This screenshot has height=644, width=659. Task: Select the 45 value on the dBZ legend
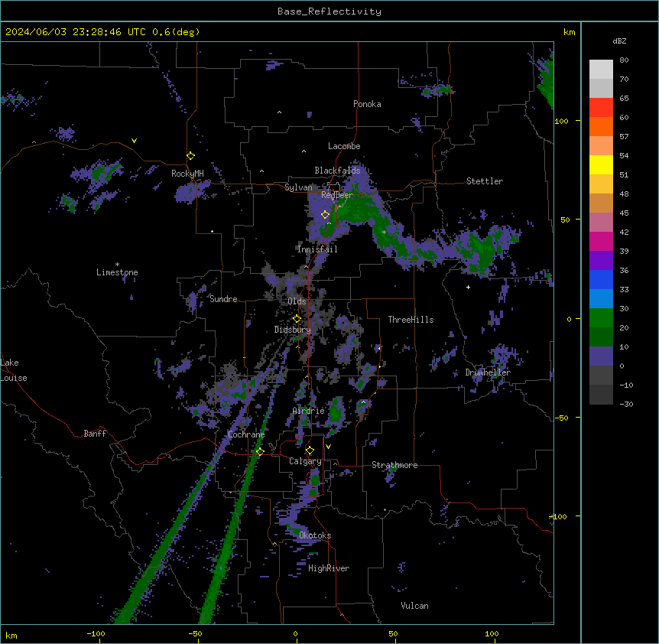coord(624,213)
